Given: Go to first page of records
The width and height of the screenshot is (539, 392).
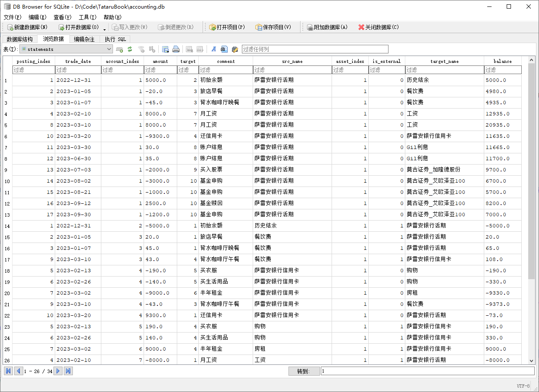Looking at the screenshot, I should [8, 371].
